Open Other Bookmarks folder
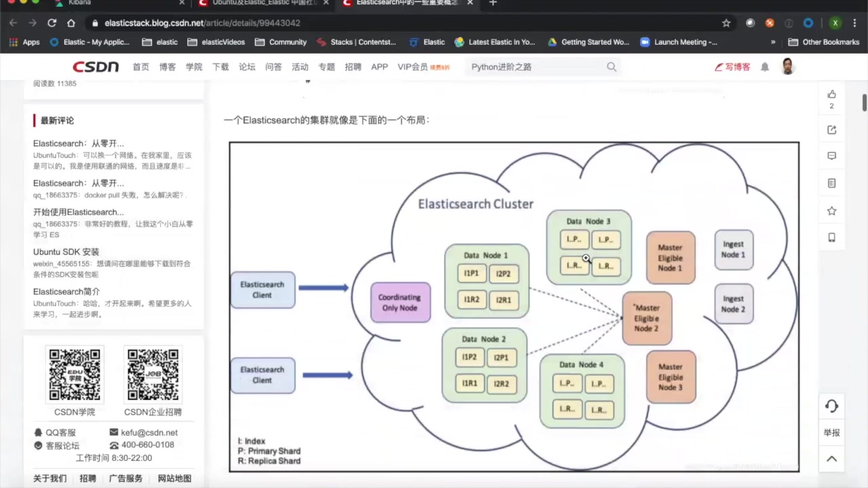868x488 pixels. tap(824, 42)
